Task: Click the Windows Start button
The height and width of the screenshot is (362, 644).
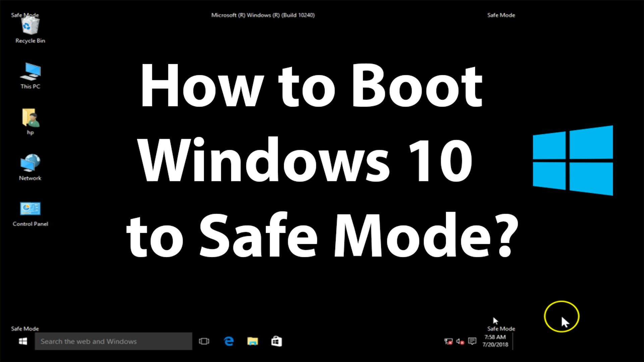Action: (x=23, y=341)
